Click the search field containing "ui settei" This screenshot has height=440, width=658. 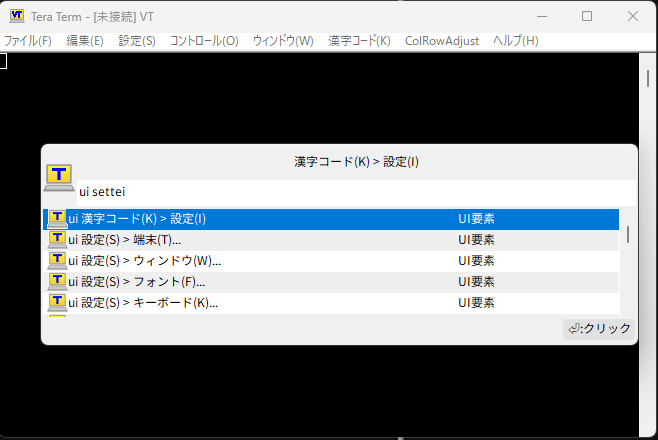coord(350,191)
